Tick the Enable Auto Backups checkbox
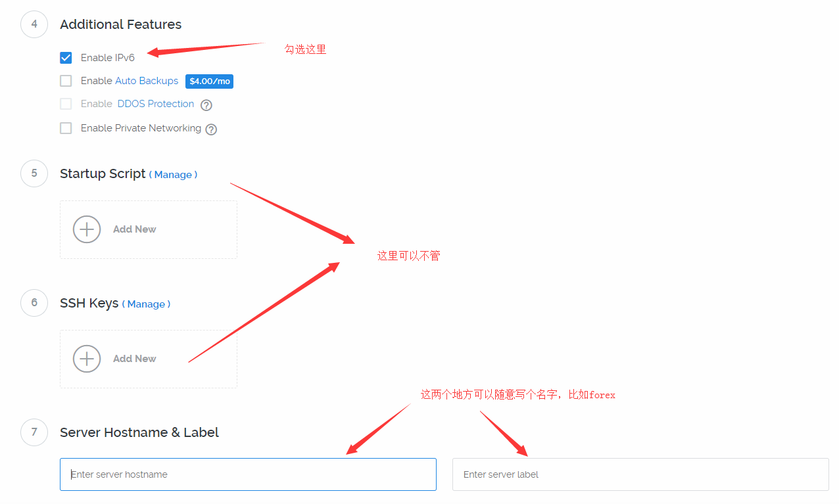 click(x=66, y=81)
